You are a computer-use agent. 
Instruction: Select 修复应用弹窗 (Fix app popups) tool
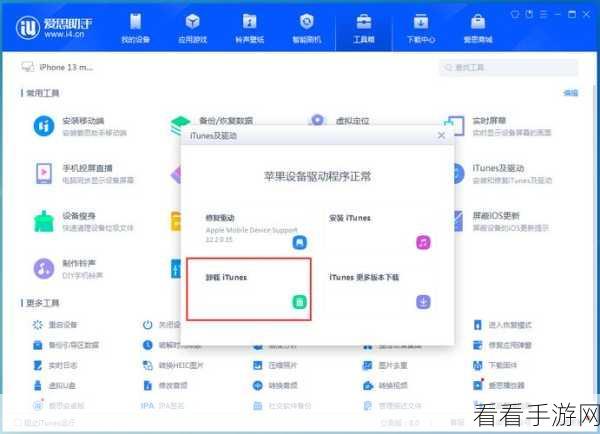point(502,345)
